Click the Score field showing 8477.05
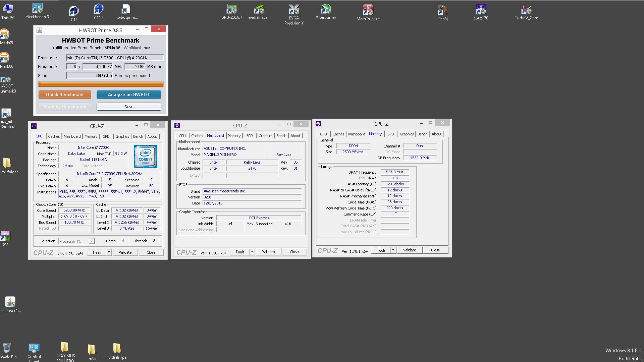The width and height of the screenshot is (644, 362). tap(90, 75)
